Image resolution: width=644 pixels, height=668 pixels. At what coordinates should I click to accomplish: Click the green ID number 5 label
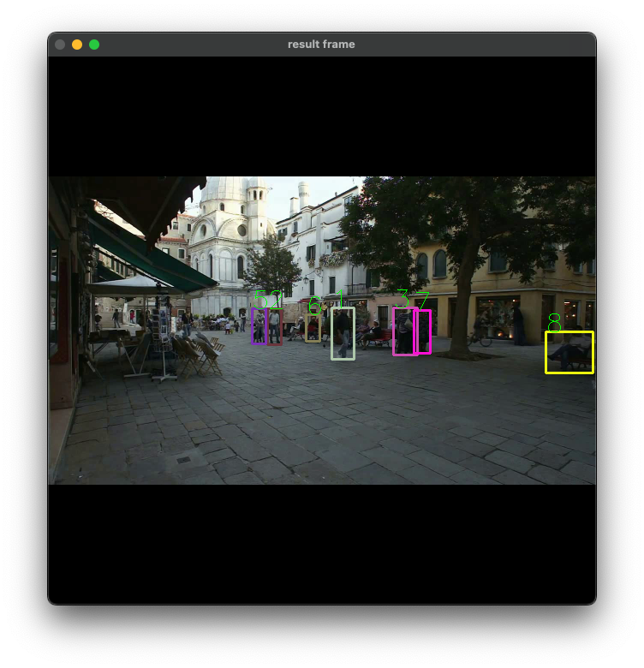[x=260, y=299]
